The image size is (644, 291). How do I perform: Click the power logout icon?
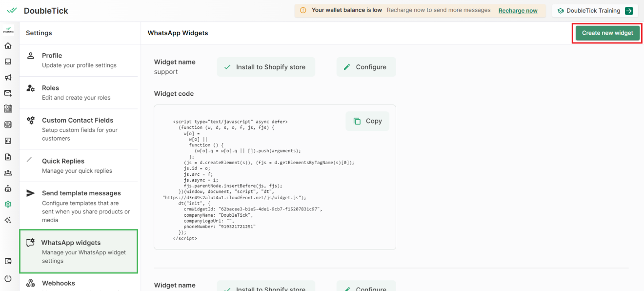pos(8,278)
